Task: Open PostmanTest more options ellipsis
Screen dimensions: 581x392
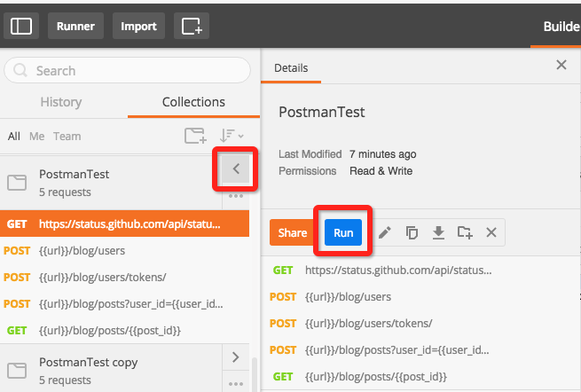Action: click(235, 196)
